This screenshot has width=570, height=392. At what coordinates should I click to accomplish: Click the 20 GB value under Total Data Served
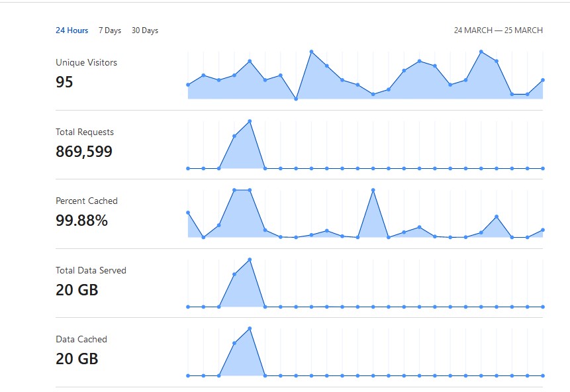pos(77,289)
